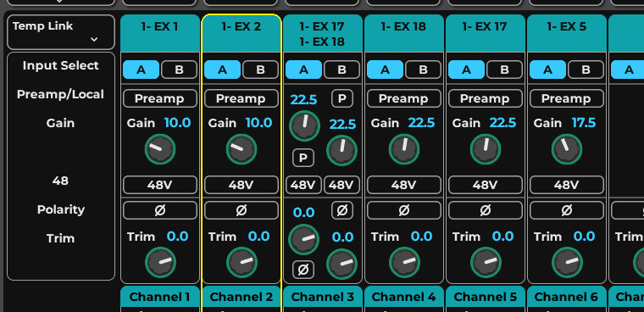Click the Channel 6 label
The width and height of the screenshot is (644, 312).
tap(567, 297)
